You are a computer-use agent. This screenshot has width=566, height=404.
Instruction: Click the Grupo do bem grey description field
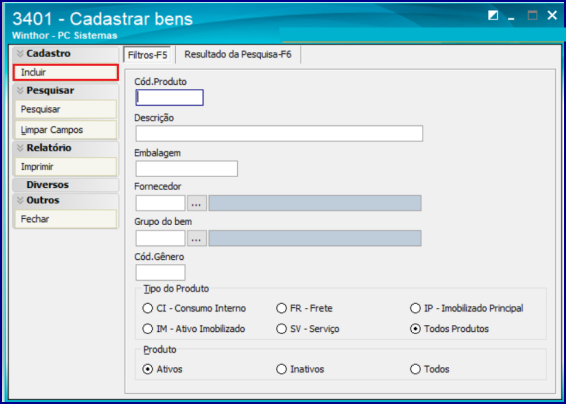click(x=315, y=238)
